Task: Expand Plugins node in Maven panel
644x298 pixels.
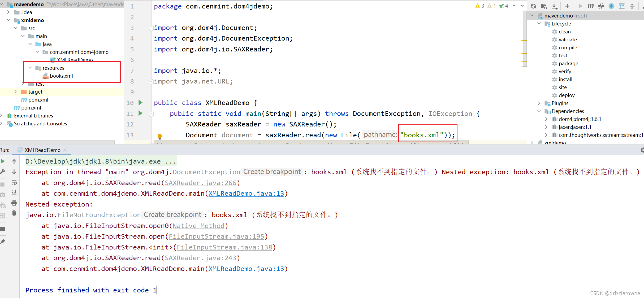Action: coord(539,103)
